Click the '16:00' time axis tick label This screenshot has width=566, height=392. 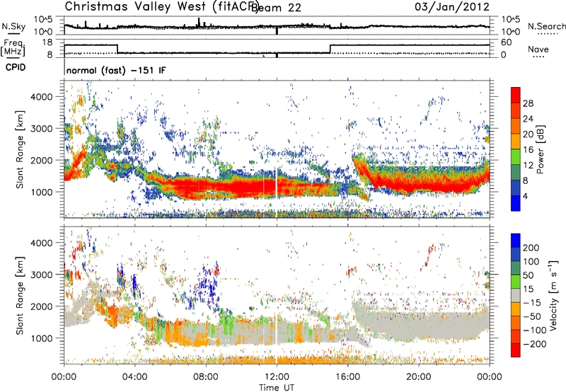click(347, 377)
